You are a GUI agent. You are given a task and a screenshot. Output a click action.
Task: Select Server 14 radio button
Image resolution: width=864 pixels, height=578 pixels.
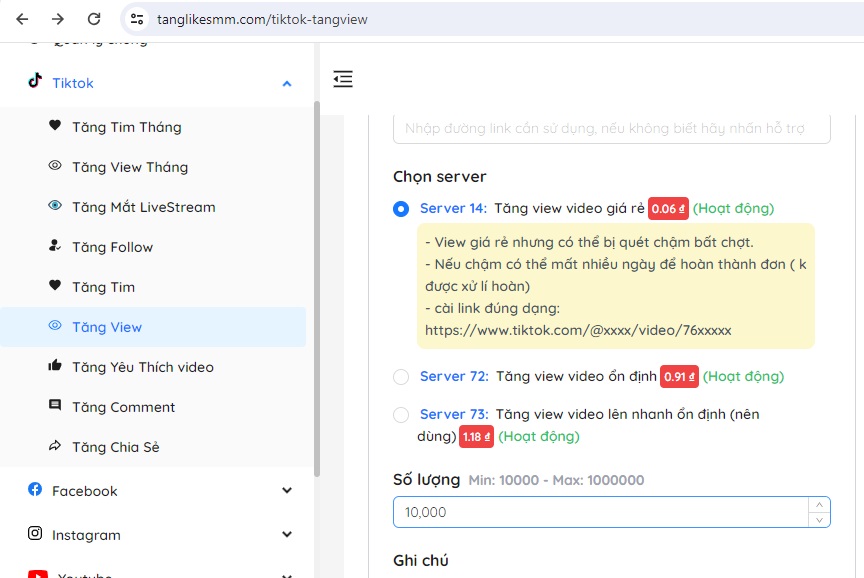pyautogui.click(x=401, y=209)
